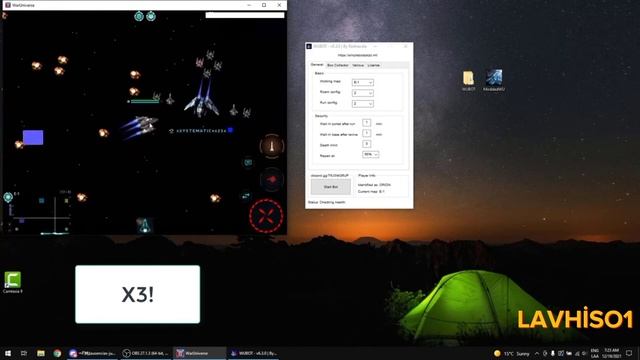This screenshot has width=640, height=360.
Task: Open the taskbar clock and date
Action: click(x=611, y=353)
